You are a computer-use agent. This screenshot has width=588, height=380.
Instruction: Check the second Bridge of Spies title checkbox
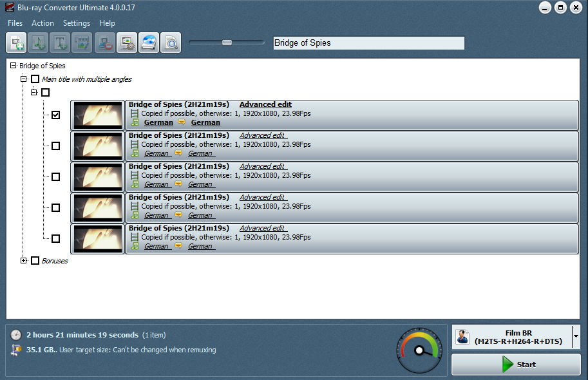click(x=55, y=146)
